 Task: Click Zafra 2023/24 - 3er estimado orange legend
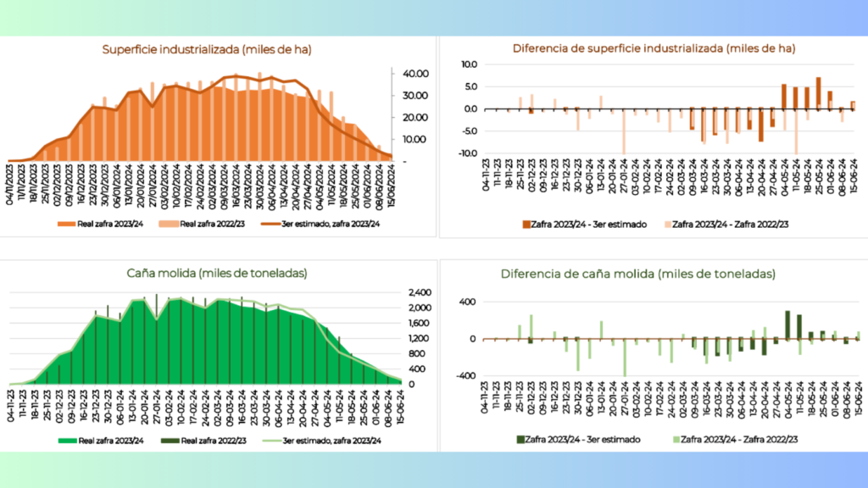[x=585, y=225]
